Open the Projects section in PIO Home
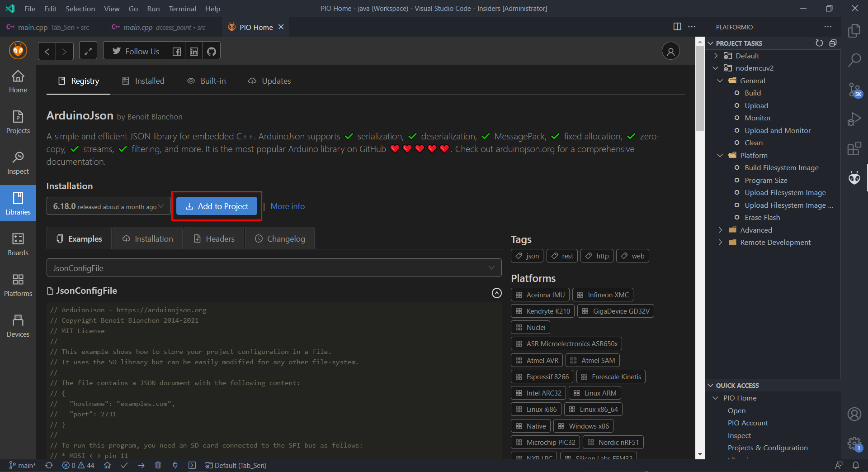This screenshot has height=472, width=868. click(18, 122)
